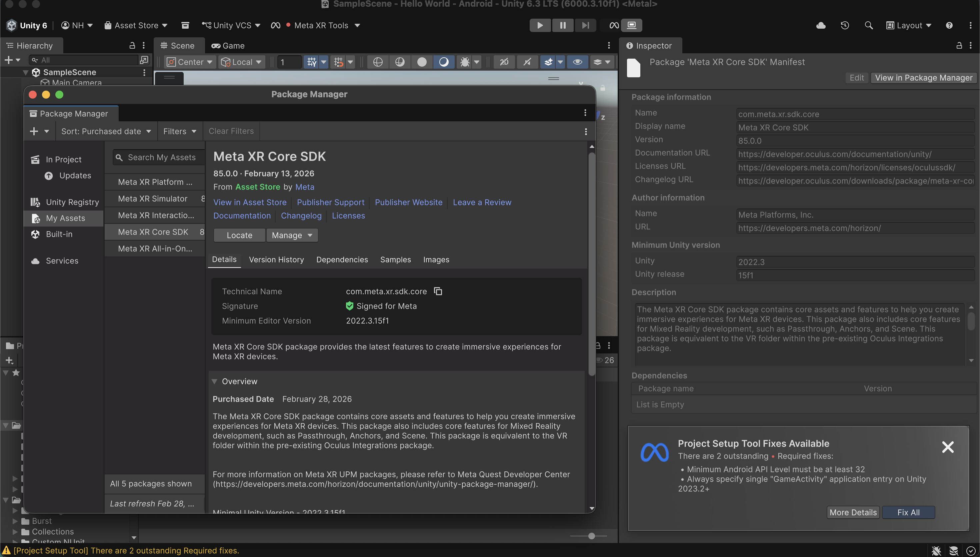Image resolution: width=980 pixels, height=557 pixels.
Task: Switch to the Version History tab
Action: coord(276,260)
